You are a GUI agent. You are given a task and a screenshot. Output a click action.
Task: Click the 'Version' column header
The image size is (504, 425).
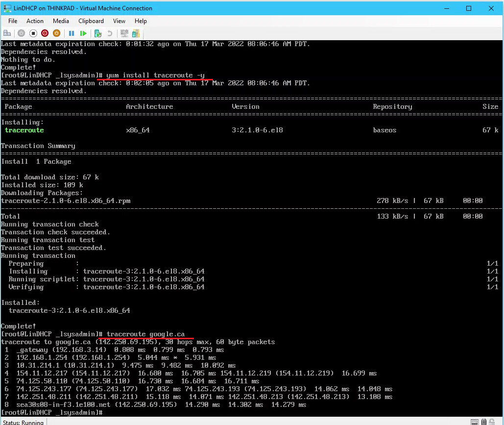tap(245, 106)
